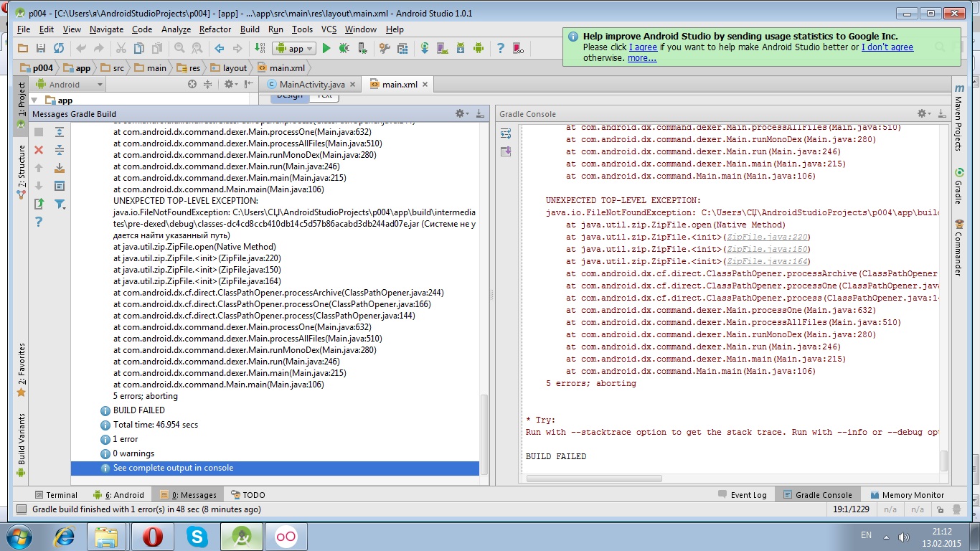Click the Cut scissors icon
The height and width of the screenshot is (551, 980).
pos(121,48)
